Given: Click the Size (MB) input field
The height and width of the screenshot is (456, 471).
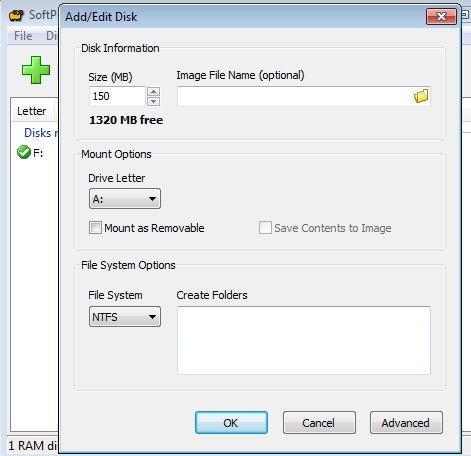Looking at the screenshot, I should (x=117, y=96).
